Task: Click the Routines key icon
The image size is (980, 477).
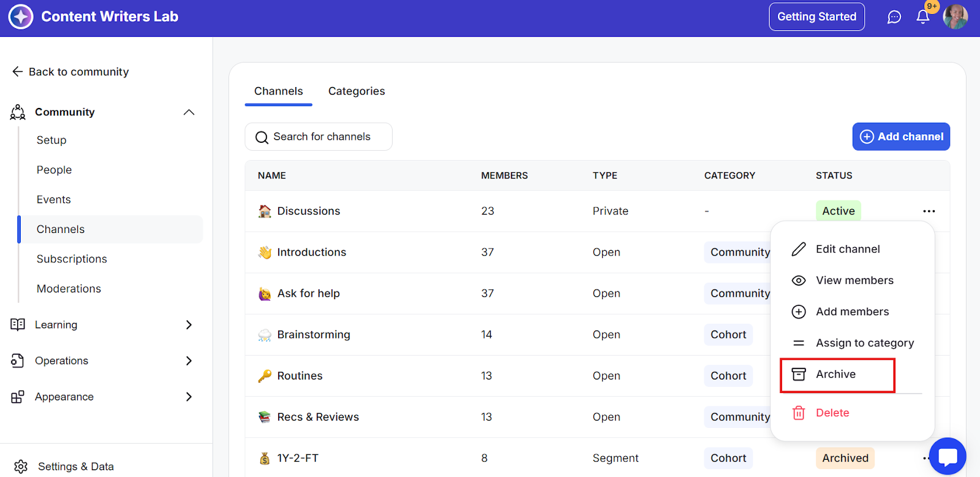Action: 265,376
